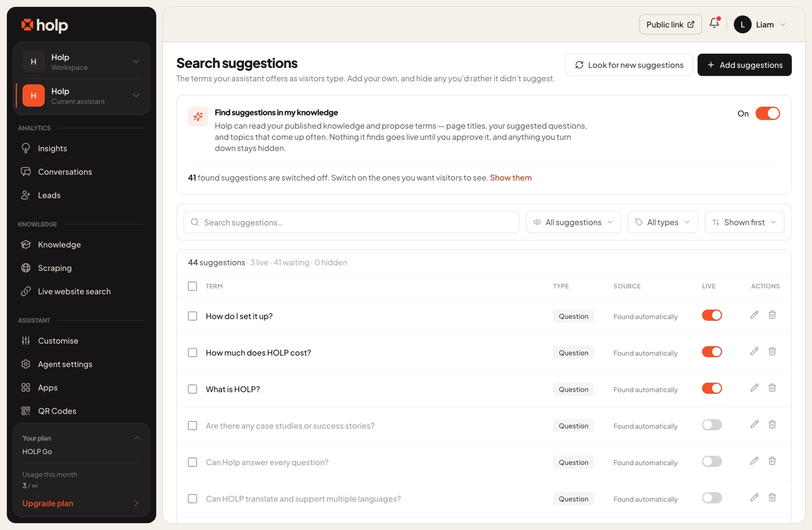Open the Shown first sort dropdown

745,222
